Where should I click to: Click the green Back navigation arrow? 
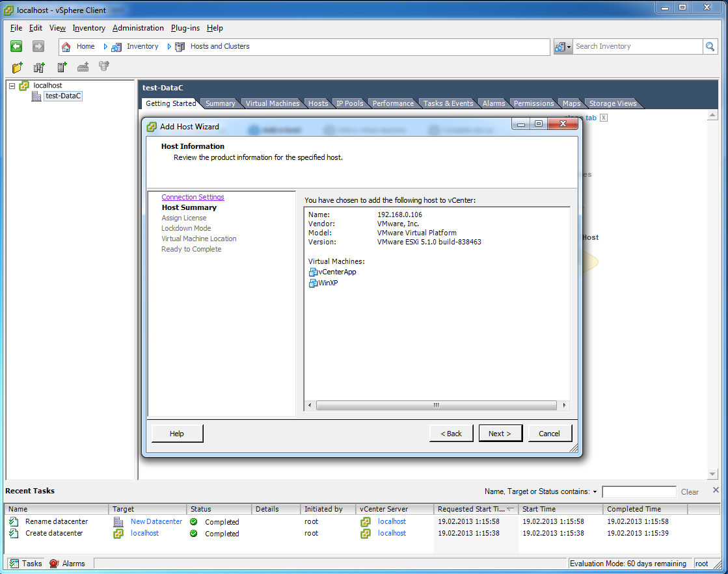tap(16, 46)
